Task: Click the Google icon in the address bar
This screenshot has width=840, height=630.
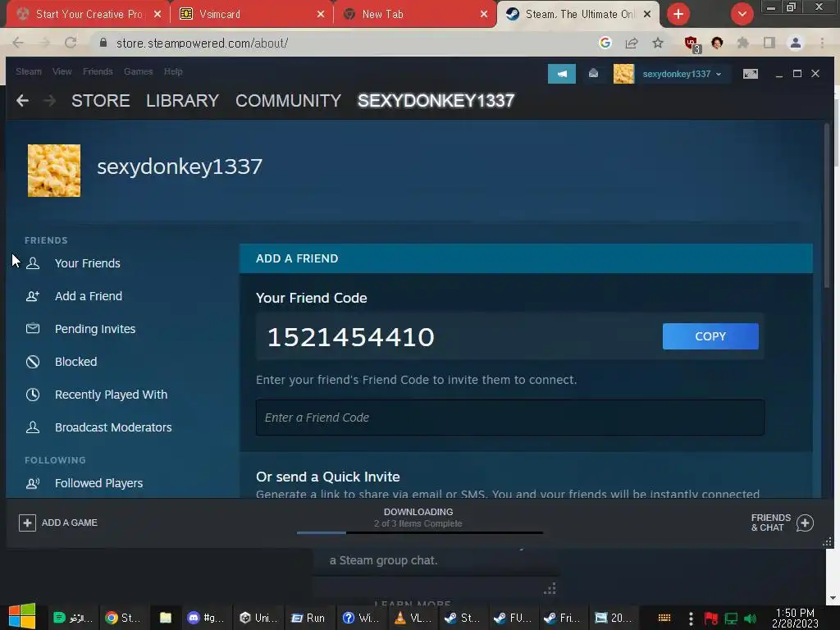Action: tap(605, 43)
